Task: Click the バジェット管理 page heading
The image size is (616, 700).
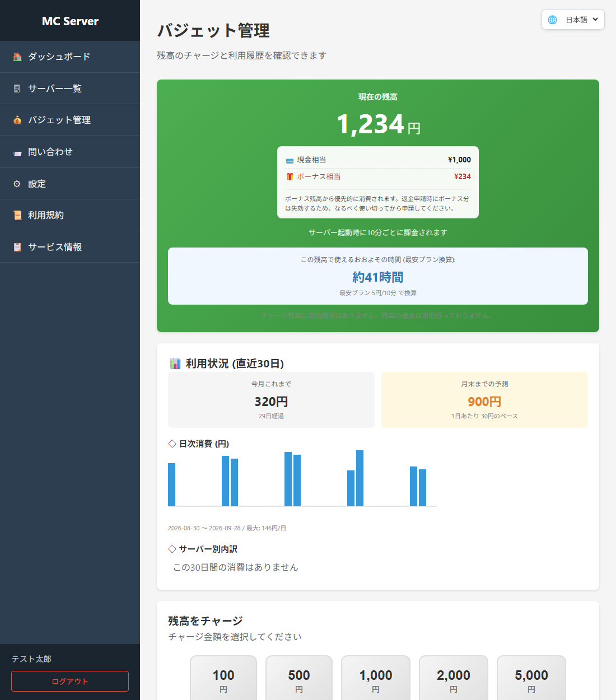Action: pos(213,30)
